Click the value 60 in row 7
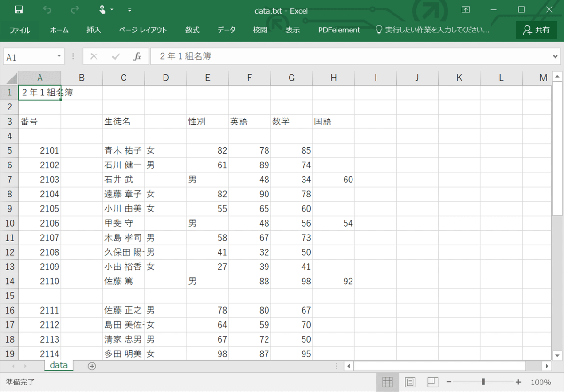The image size is (564, 392). tap(333, 180)
